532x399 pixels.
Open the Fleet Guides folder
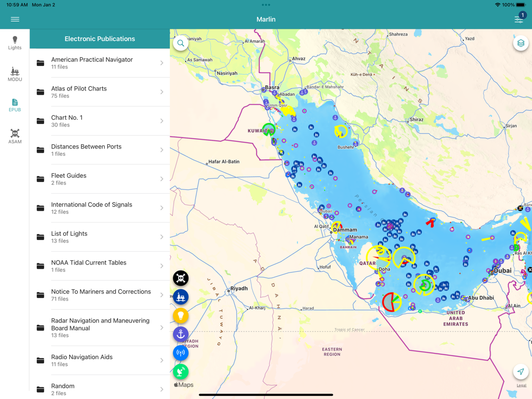pyautogui.click(x=100, y=179)
